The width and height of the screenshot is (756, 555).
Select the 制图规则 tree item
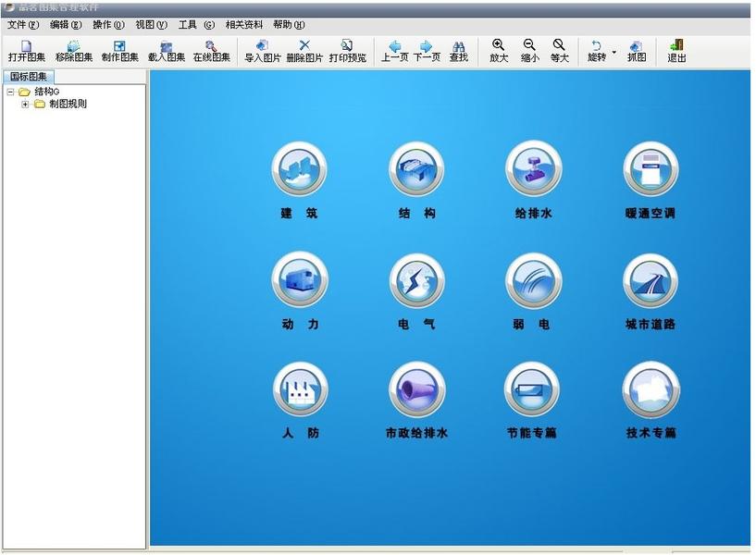coord(68,105)
